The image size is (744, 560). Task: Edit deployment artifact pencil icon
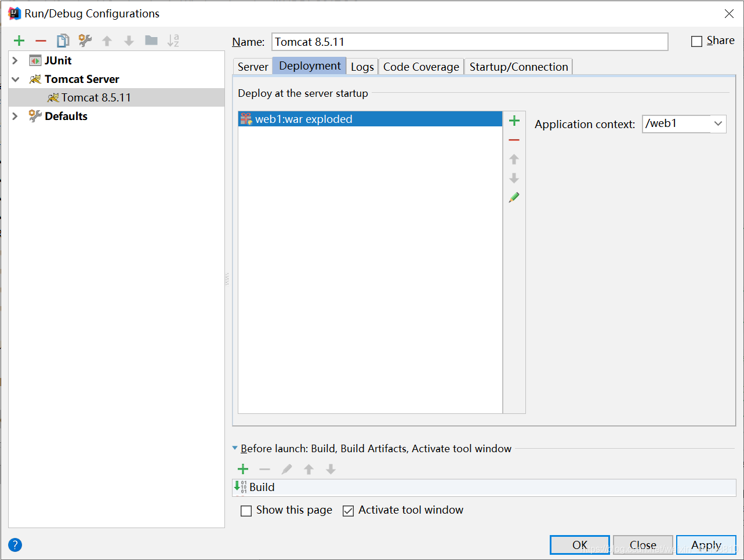514,197
